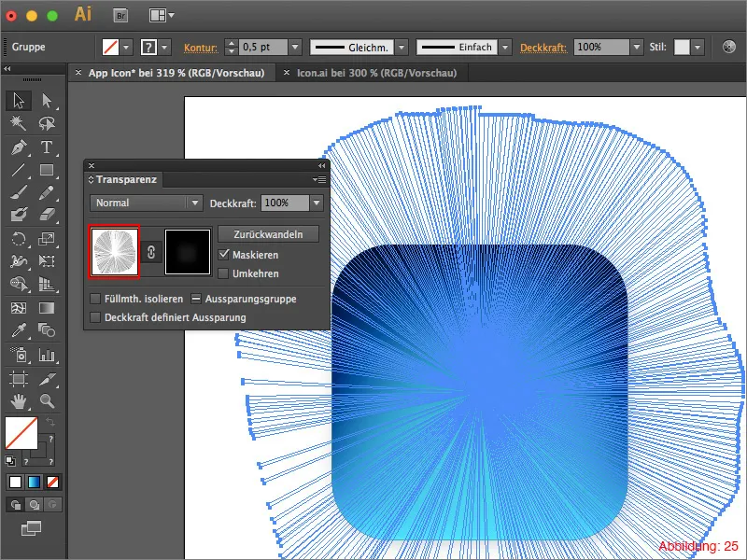Toggle the Maskieren checkbox
The width and height of the screenshot is (747, 560).
pos(224,254)
